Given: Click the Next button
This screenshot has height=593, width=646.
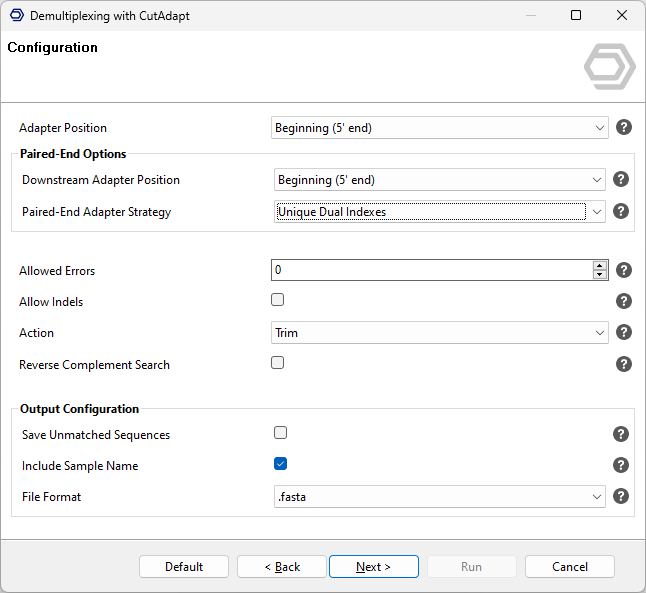Looking at the screenshot, I should tap(373, 567).
